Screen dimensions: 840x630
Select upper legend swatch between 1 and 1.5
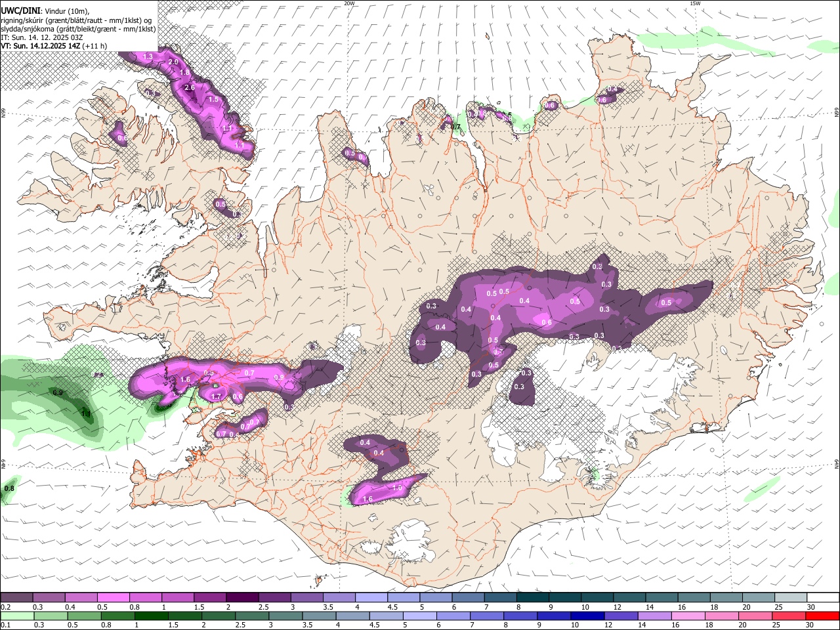point(178,597)
